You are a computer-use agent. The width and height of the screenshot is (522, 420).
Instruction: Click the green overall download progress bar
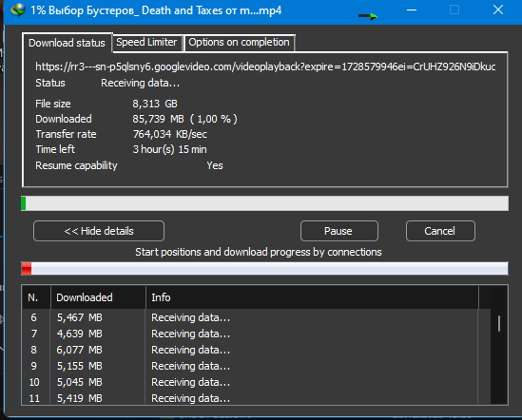pyautogui.click(x=264, y=203)
